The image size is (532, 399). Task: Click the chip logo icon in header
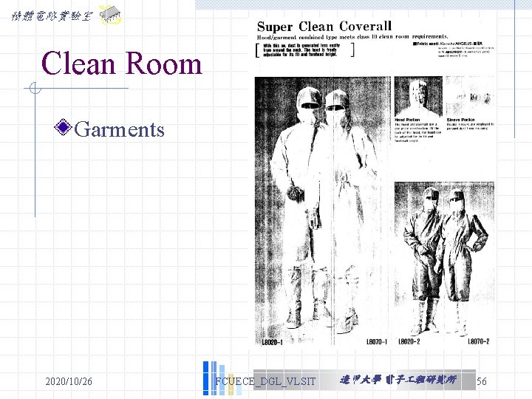click(110, 15)
